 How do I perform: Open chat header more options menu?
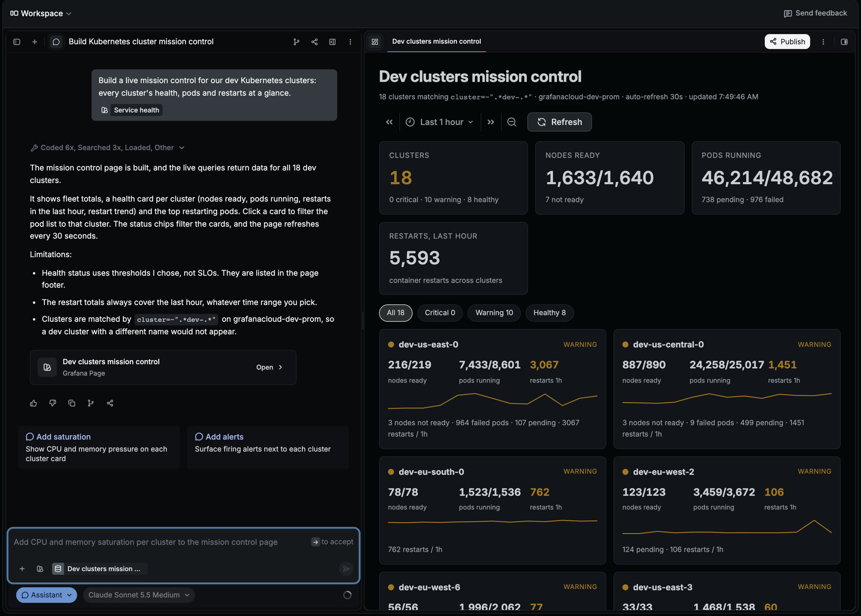pos(350,42)
